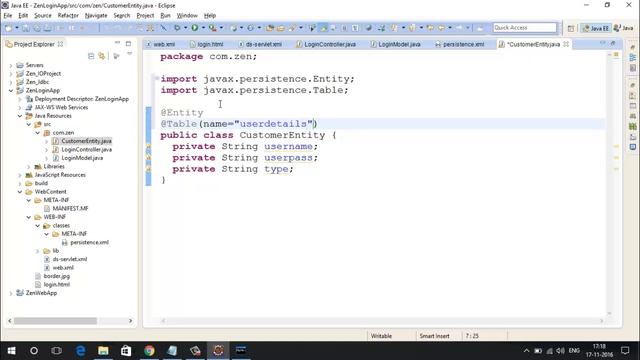640x360 pixels.
Task: Open the Source menu
Action: point(43,16)
